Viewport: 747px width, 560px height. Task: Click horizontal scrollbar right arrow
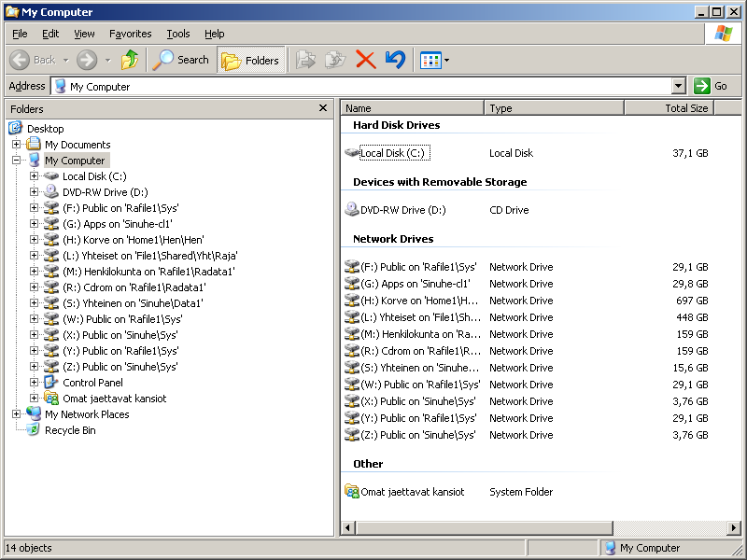pos(734,527)
